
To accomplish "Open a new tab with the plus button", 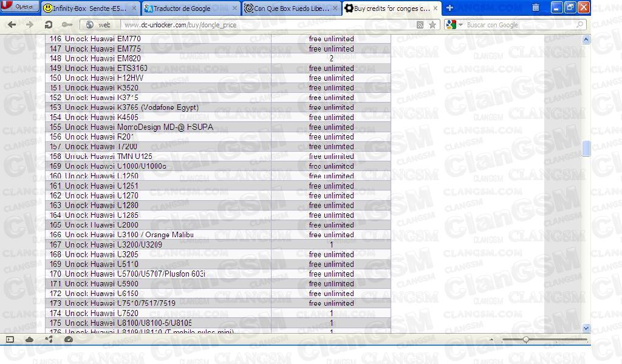I will tap(449, 8).
